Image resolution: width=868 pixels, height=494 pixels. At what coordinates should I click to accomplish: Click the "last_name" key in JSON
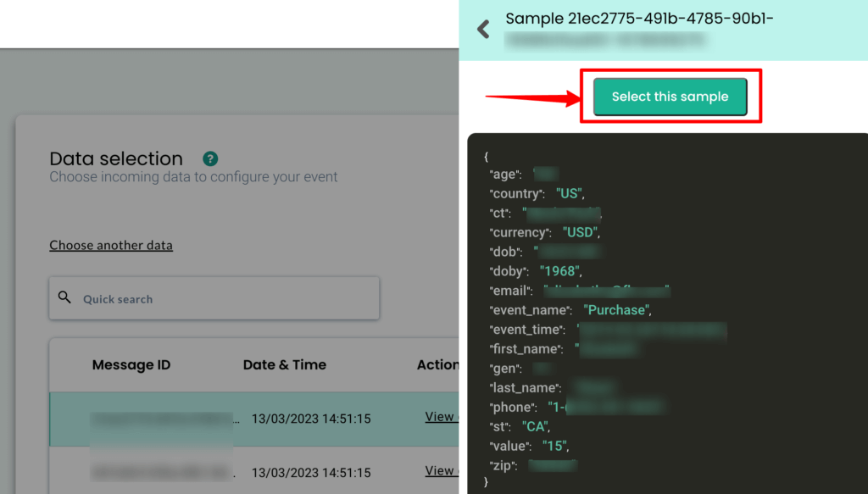[525, 388]
